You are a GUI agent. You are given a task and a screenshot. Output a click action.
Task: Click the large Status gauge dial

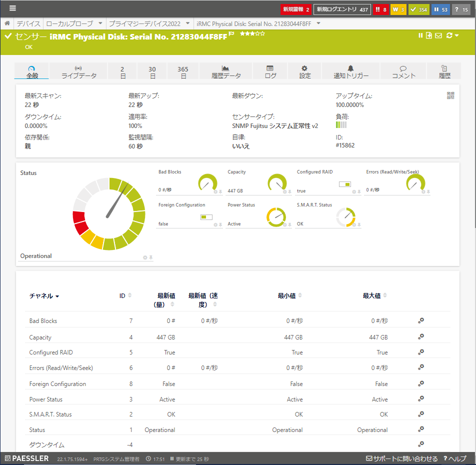tap(108, 213)
